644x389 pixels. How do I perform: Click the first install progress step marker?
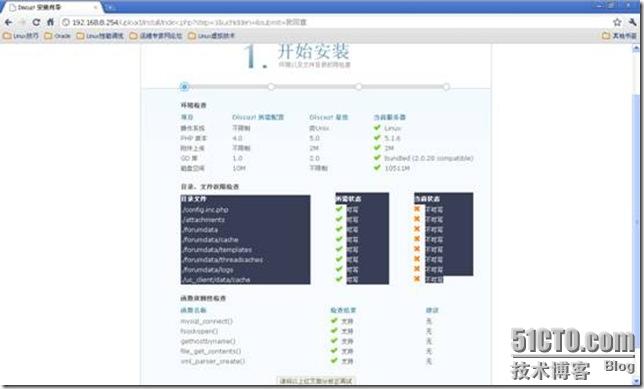[x=184, y=87]
